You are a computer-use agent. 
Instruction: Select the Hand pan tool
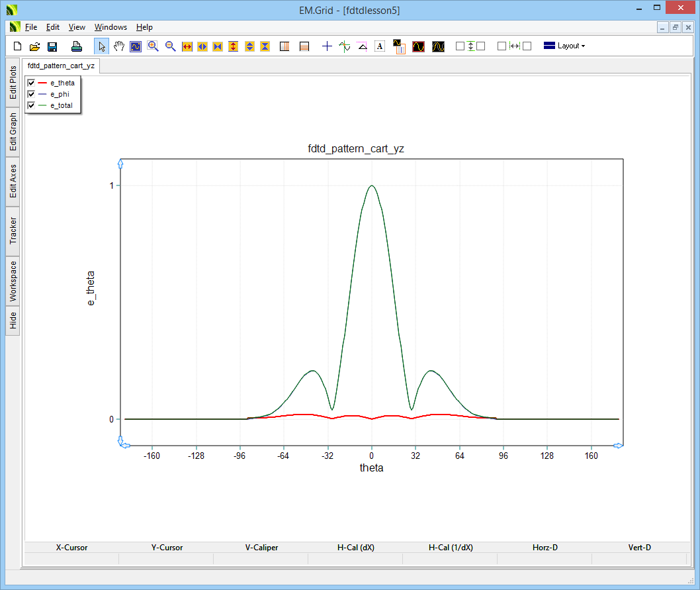119,46
